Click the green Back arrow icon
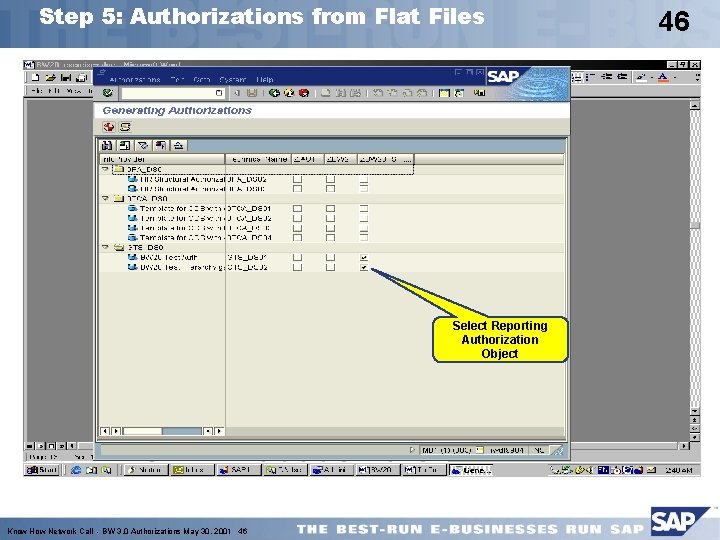 tap(274, 93)
